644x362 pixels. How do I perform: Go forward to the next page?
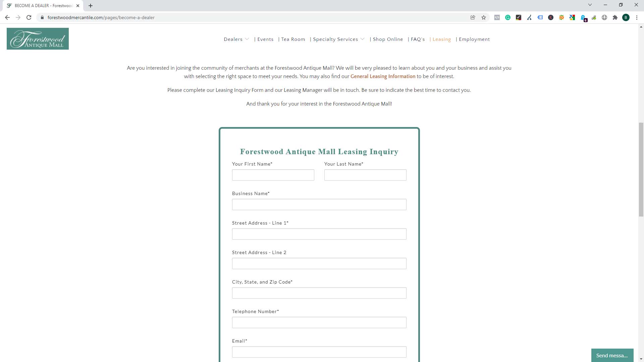18,17
